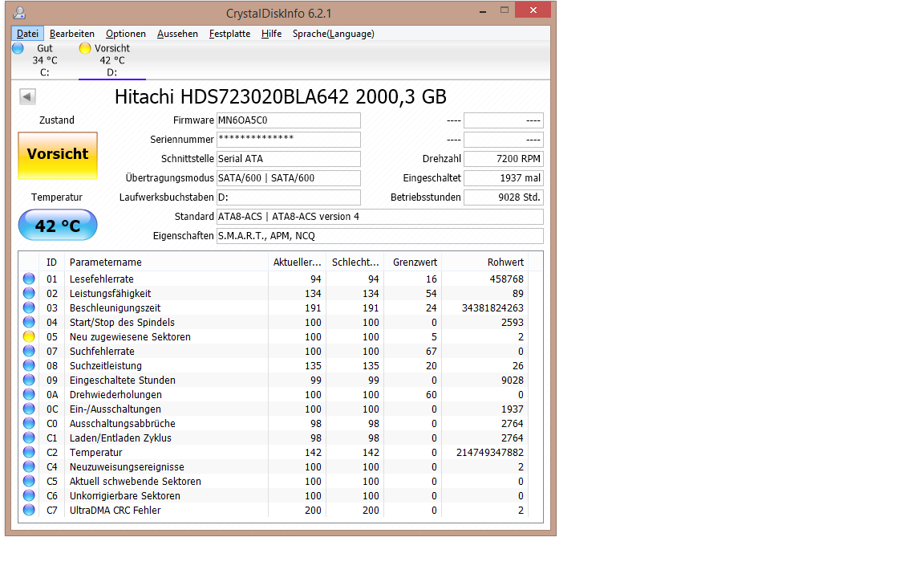Open the Bearbeiten menu
This screenshot has width=924, height=578.
72,34
